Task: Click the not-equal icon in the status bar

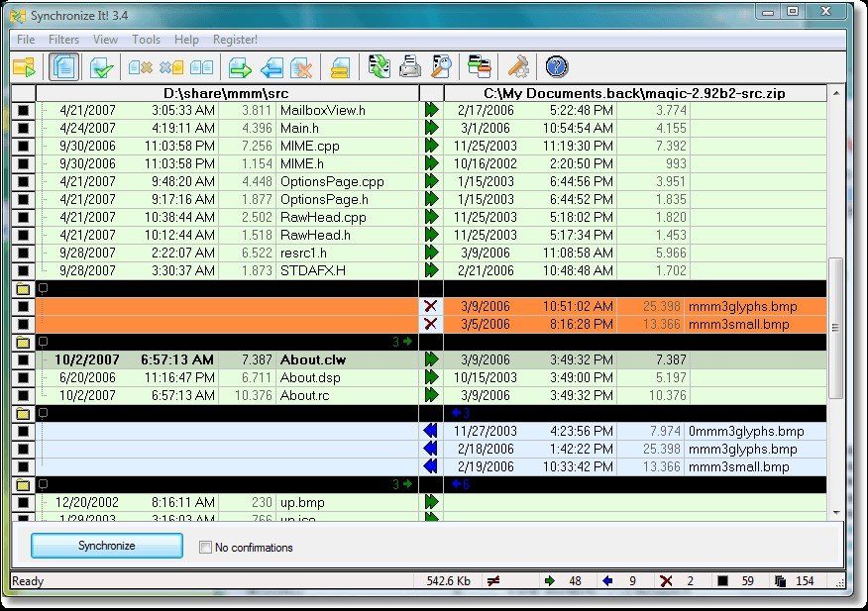Action: pos(493,580)
